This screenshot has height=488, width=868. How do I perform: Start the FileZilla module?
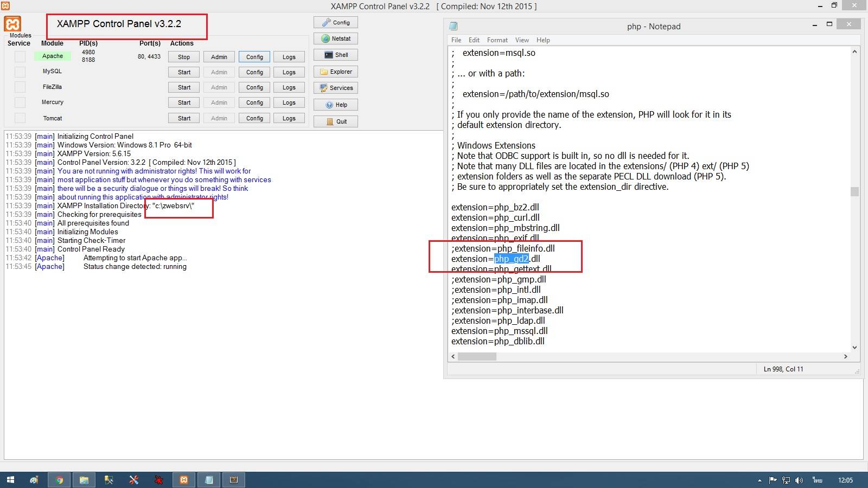pyautogui.click(x=184, y=87)
